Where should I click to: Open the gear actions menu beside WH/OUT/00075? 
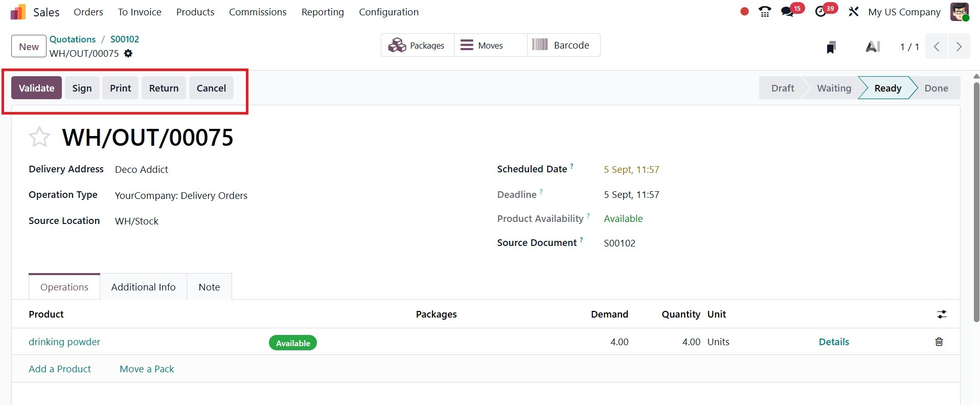coord(128,53)
